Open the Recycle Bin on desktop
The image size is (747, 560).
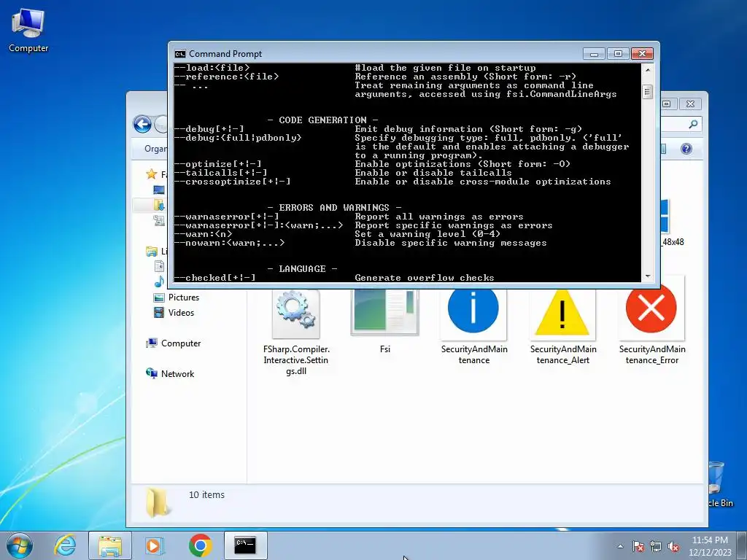719,484
